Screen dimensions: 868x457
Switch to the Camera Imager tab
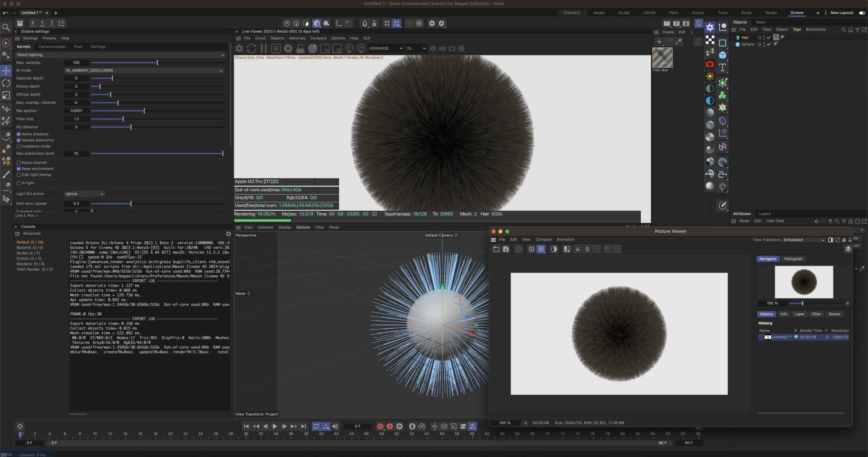tap(52, 47)
